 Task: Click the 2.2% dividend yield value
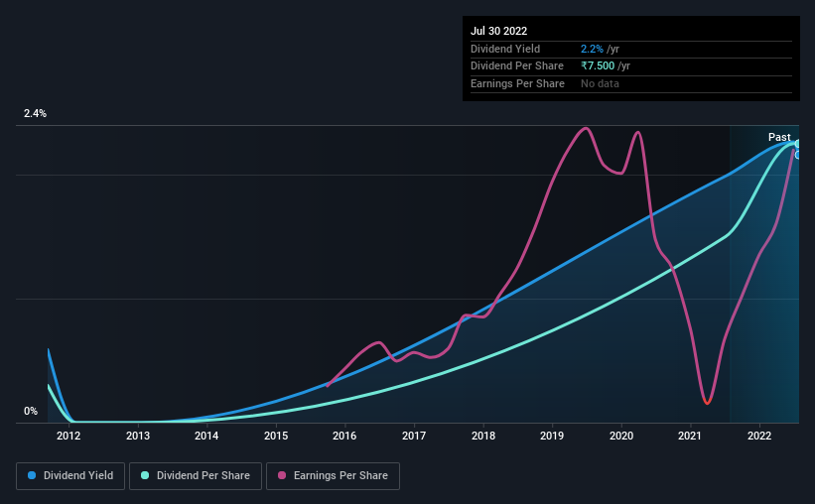pyautogui.click(x=592, y=49)
